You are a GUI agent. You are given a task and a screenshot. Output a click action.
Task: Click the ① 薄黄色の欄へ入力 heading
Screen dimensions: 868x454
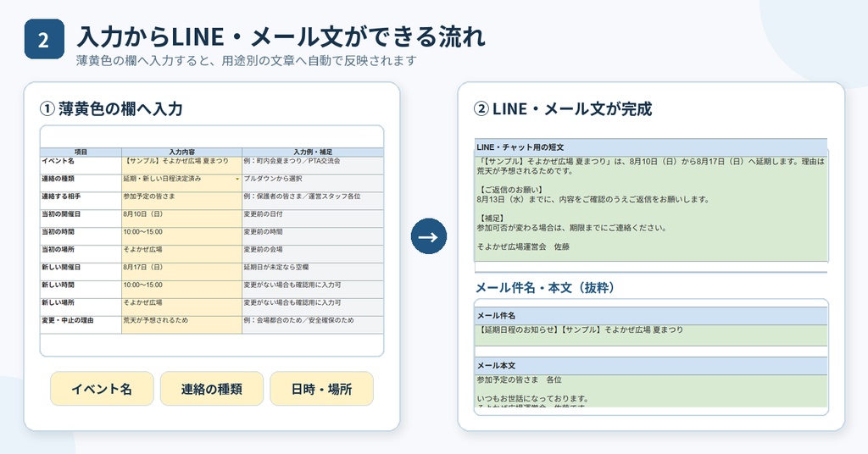111,109
